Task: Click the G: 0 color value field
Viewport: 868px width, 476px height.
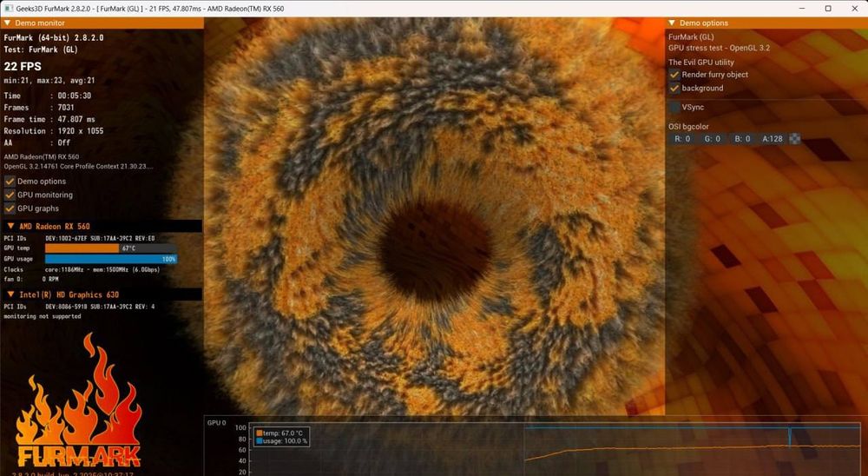Action: [713, 139]
